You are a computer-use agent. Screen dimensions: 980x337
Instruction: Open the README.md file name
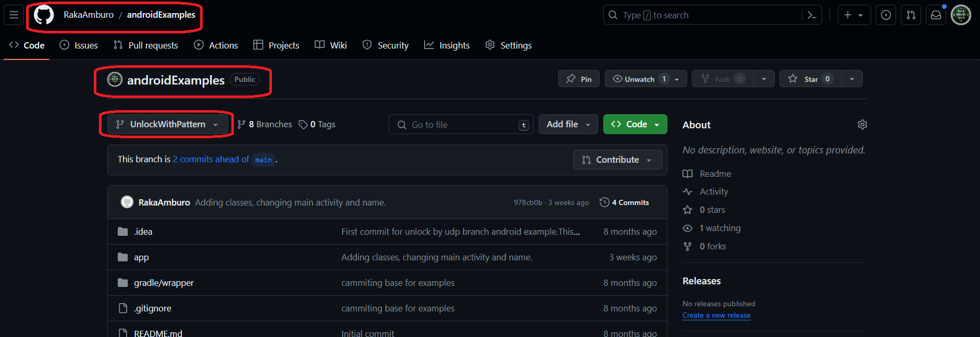(x=158, y=333)
